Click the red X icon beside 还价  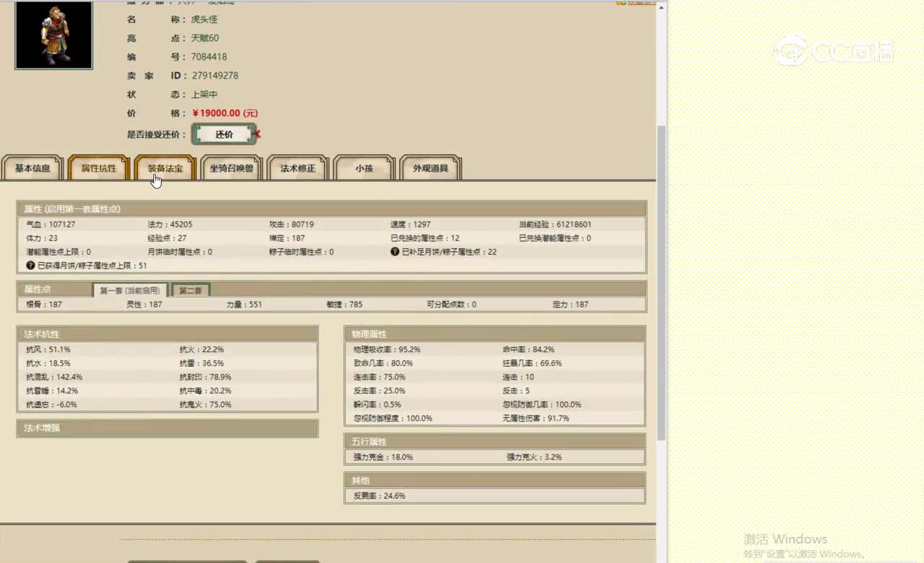click(258, 134)
